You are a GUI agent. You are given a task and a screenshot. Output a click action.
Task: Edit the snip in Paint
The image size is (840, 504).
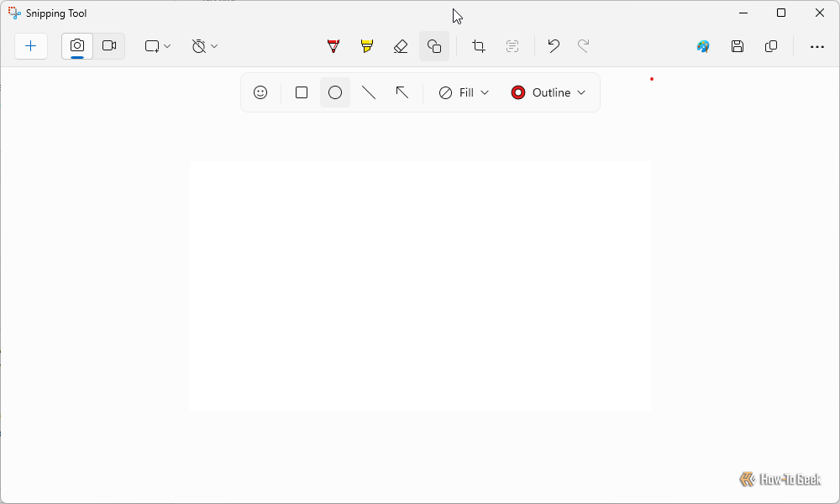pyautogui.click(x=703, y=46)
